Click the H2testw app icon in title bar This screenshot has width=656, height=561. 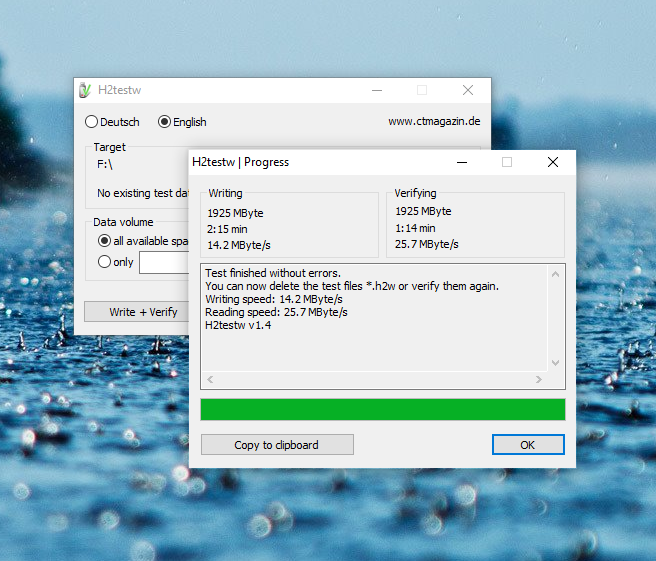click(x=85, y=90)
